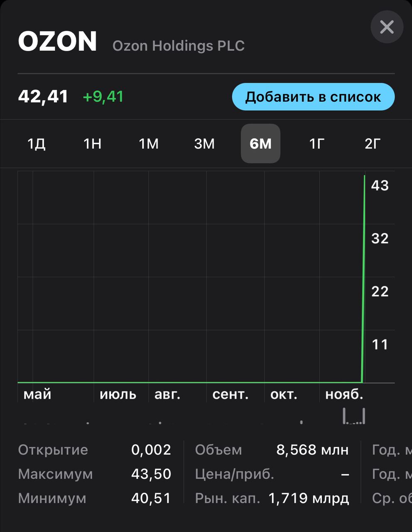Screen dimensions: 412x532
Task: Tap the Цена/приб. label
Action: point(235,474)
